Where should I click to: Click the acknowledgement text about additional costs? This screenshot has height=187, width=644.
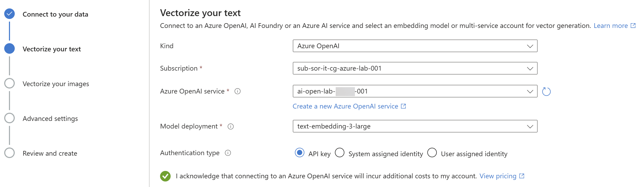(326, 176)
